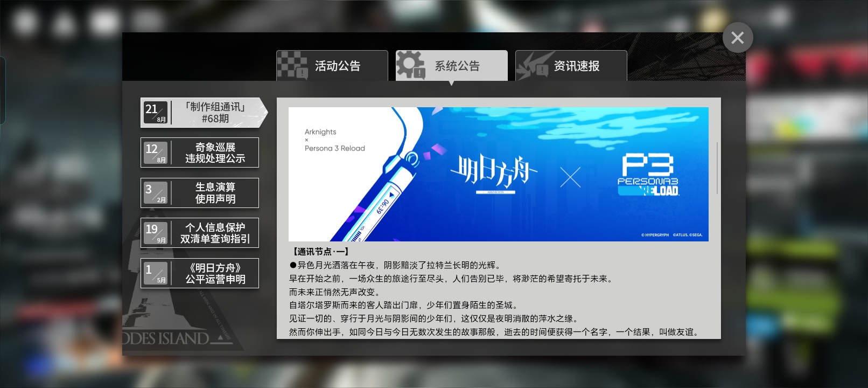
Task: Select the 奇象巡展 违规处理公示 entry
Action: tap(200, 153)
